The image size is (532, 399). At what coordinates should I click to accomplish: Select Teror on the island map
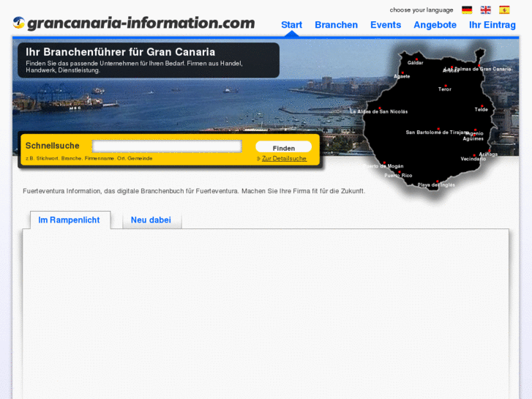[445, 89]
